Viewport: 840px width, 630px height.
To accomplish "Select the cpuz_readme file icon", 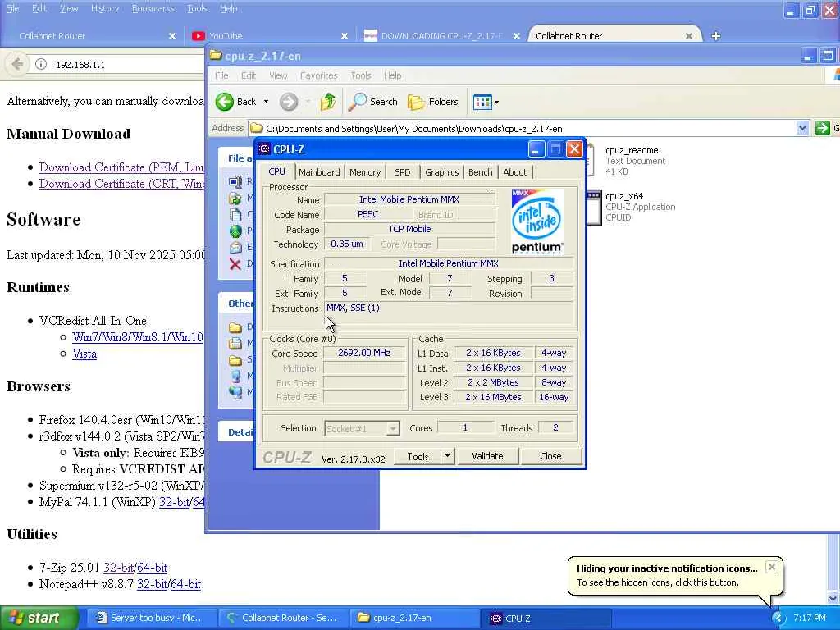I will tap(591, 160).
